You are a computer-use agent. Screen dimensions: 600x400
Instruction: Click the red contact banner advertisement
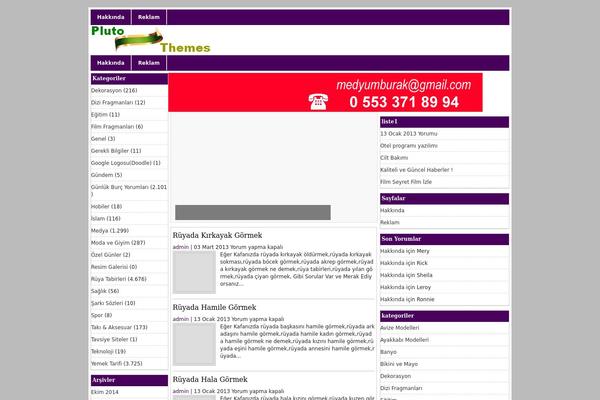pos(325,93)
